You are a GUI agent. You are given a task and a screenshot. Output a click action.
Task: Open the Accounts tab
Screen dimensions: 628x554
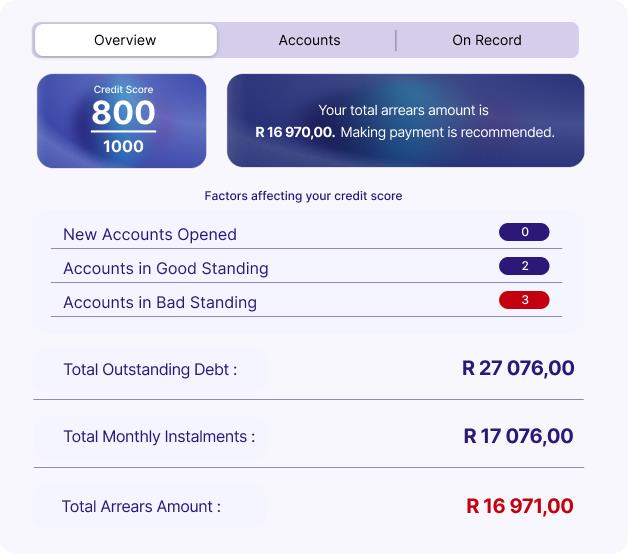pyautogui.click(x=309, y=40)
